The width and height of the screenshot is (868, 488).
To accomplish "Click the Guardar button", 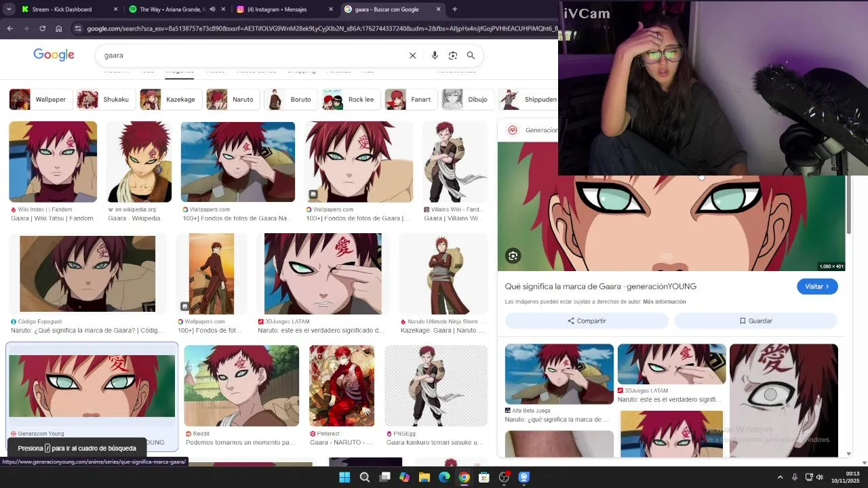I will pos(755,321).
